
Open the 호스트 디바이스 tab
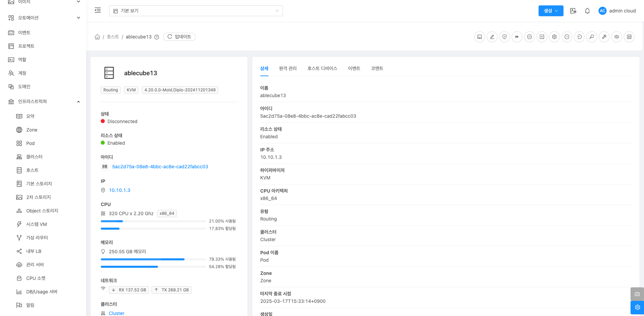(322, 68)
